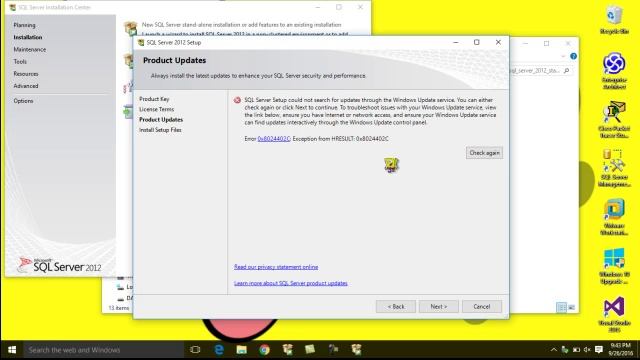
Task: Select the Install Setup Files step
Action: coord(160,130)
